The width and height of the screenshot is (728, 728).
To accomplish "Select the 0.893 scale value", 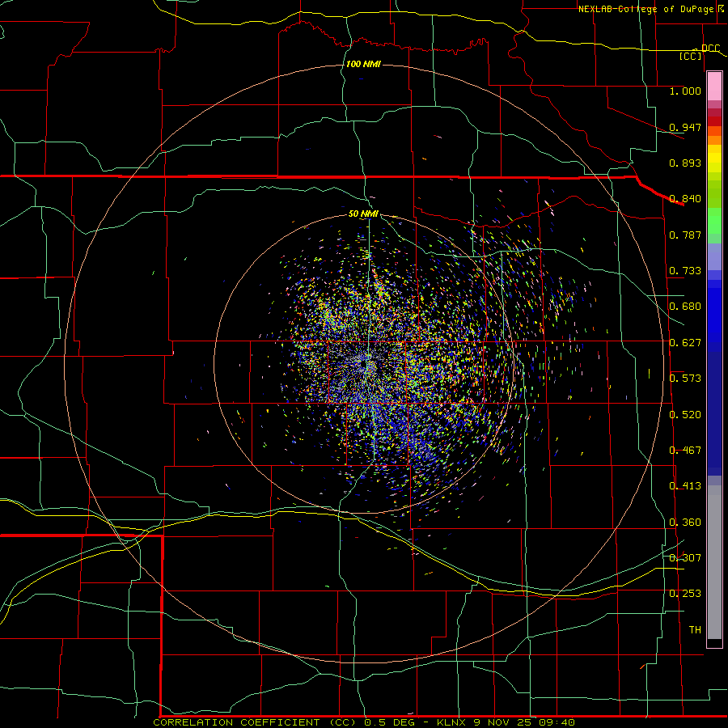I will pyautogui.click(x=685, y=163).
